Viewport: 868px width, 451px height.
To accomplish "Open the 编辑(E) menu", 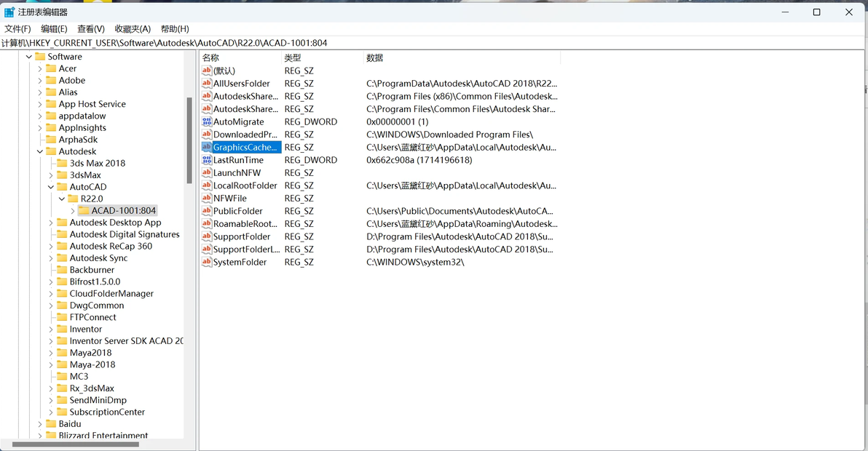I will point(54,29).
